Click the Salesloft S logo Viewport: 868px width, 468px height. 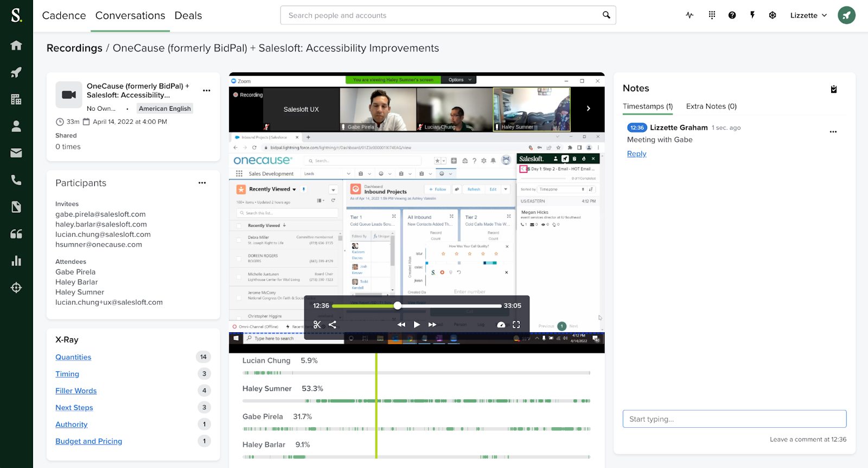16,15
